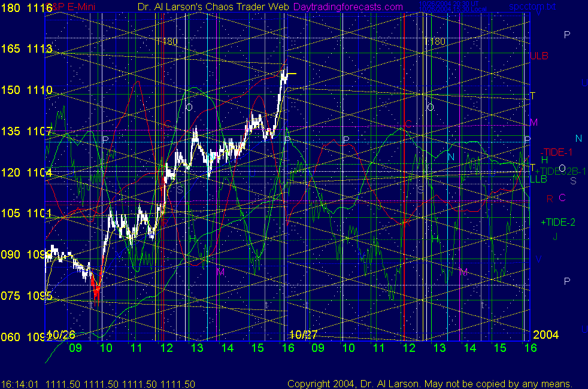This screenshot has height=389, width=588.
Task: Click the red "ULB" band label
Action: (x=539, y=56)
